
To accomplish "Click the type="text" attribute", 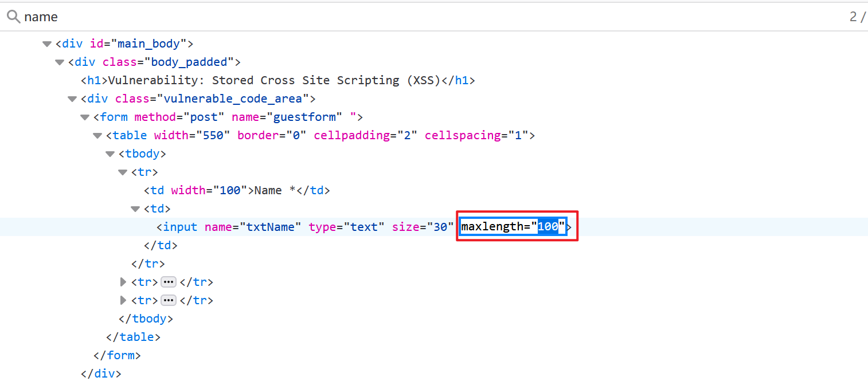I will pos(346,227).
